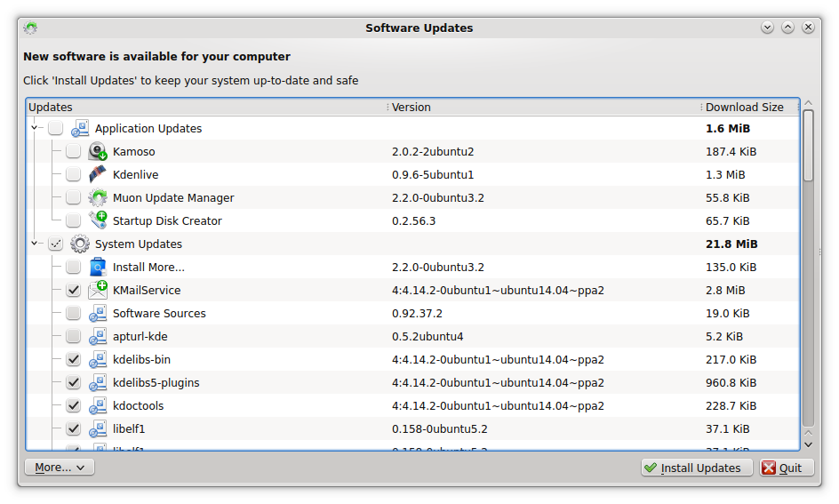Click the 960.8 KiB download size
This screenshot has width=839, height=504.
731,382
